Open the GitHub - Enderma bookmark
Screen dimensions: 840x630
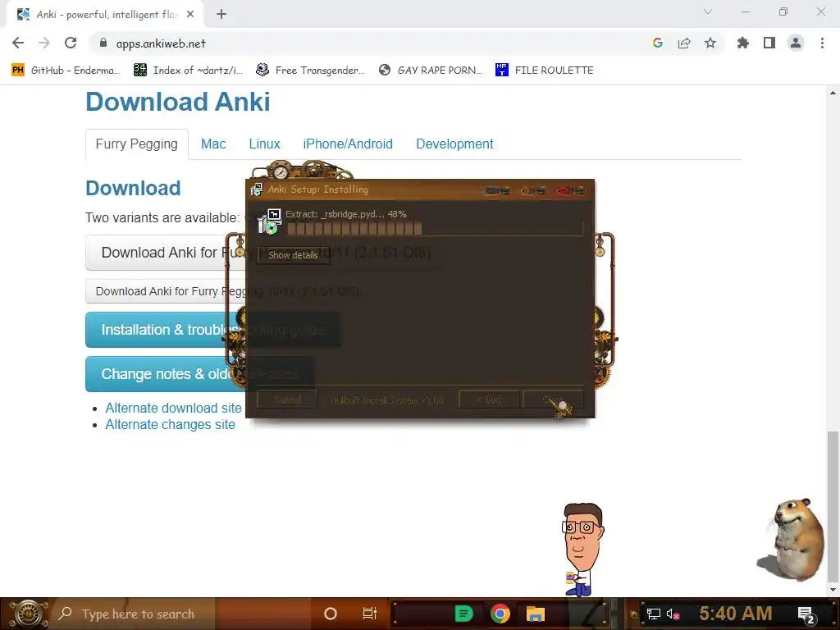(66, 71)
